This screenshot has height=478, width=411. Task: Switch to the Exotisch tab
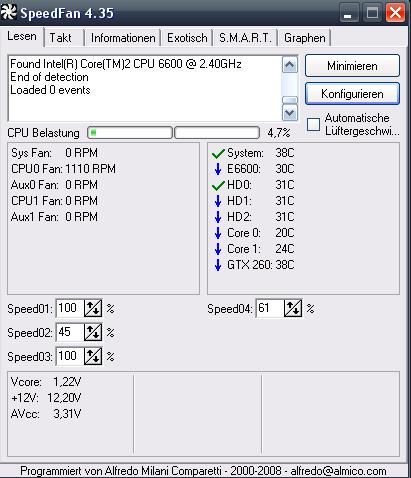coord(187,38)
